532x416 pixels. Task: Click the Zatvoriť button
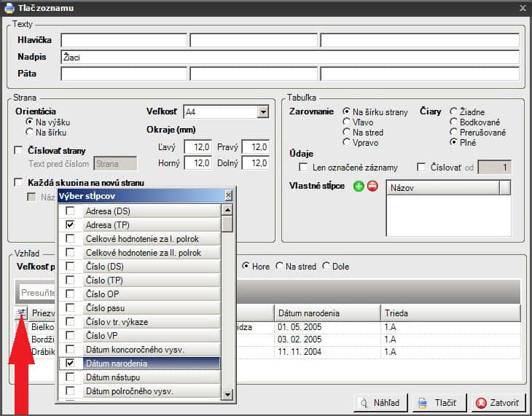(498, 403)
